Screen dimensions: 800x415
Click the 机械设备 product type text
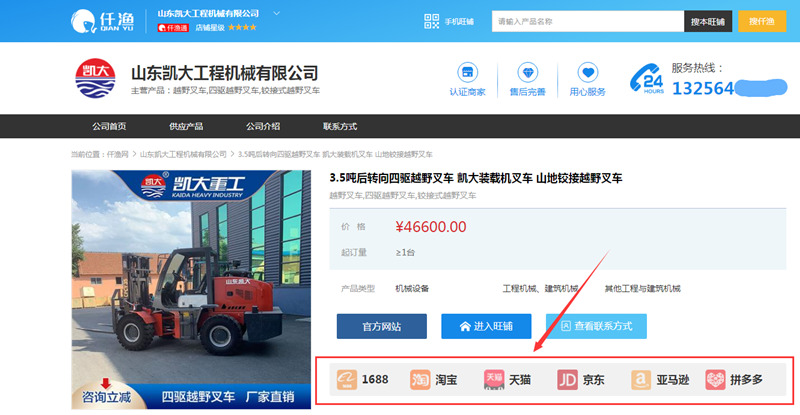point(412,288)
